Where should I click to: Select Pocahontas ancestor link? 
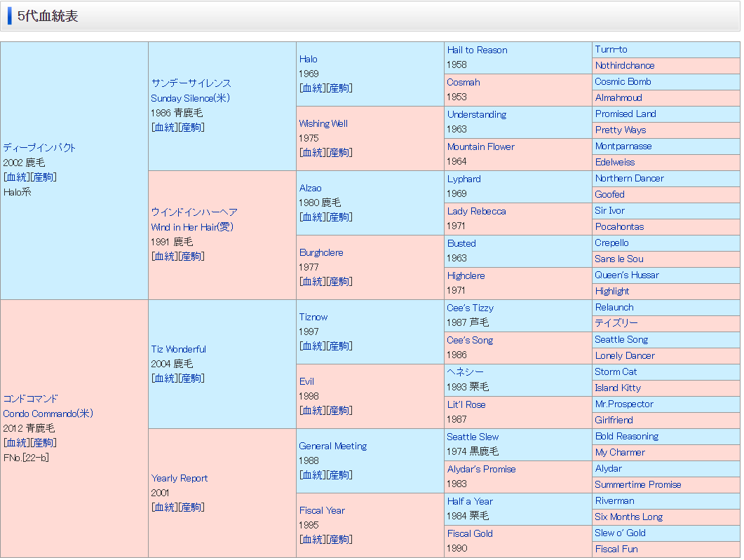[620, 227]
